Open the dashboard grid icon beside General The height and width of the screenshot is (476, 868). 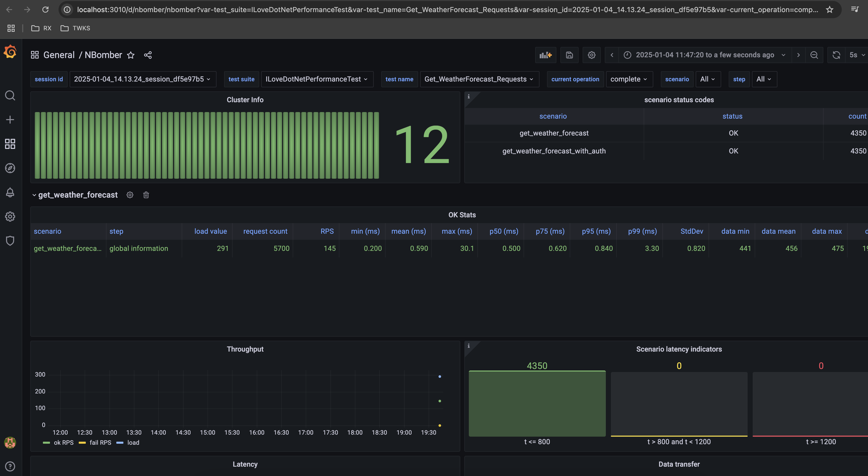pyautogui.click(x=35, y=55)
